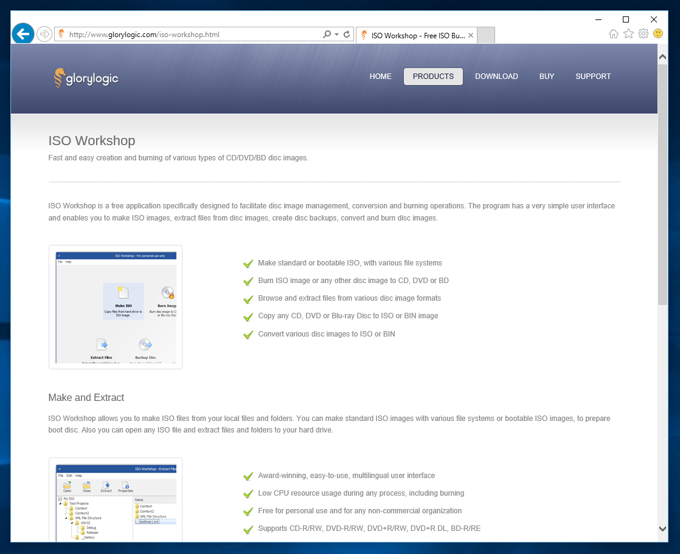Open DOWNLOAD in site navigation

pos(497,76)
